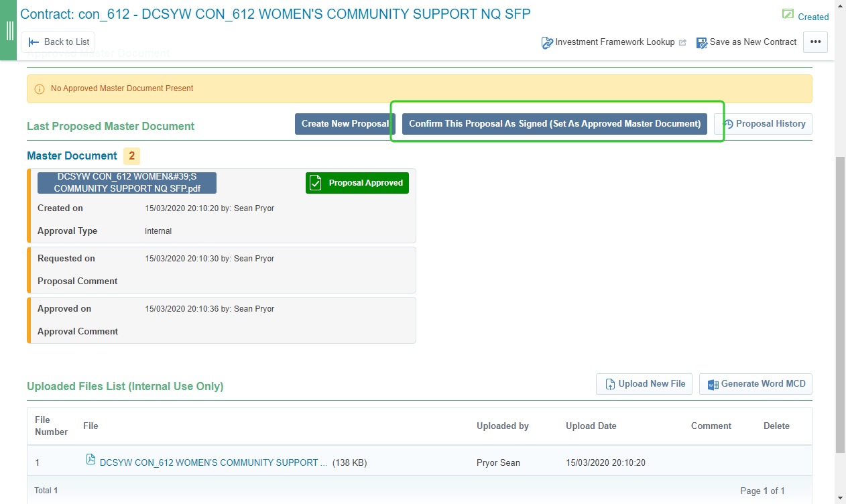Expand the green left sidebar handle

pos(9,30)
